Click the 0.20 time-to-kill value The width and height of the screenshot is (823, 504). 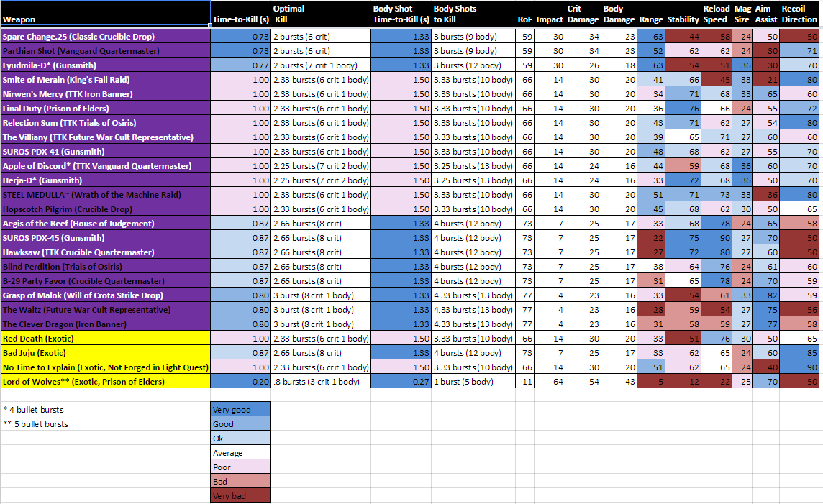(x=241, y=381)
